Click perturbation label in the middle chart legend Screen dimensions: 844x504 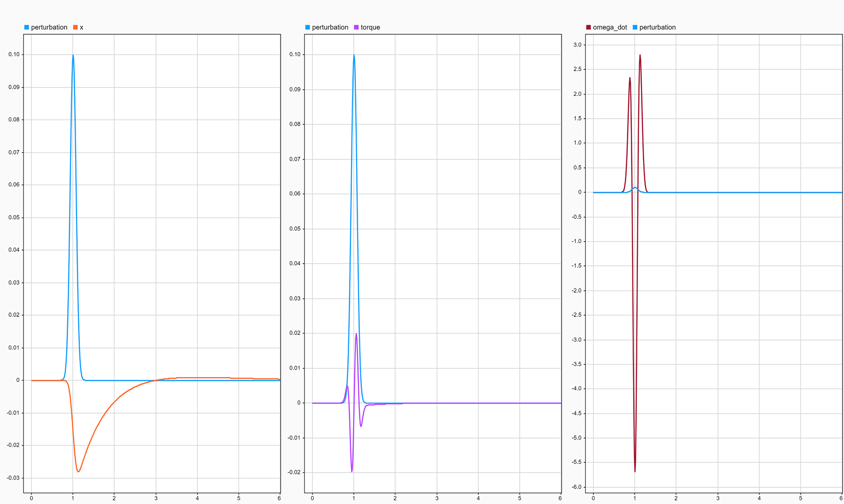pos(330,27)
